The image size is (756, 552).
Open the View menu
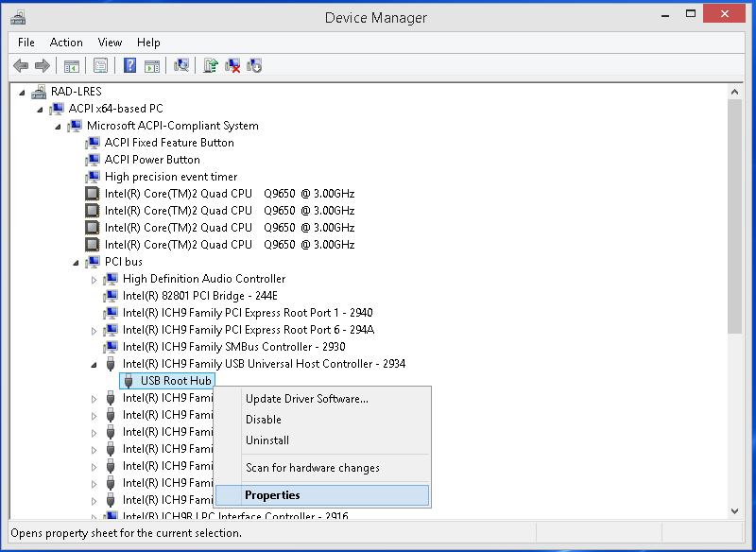coord(110,43)
